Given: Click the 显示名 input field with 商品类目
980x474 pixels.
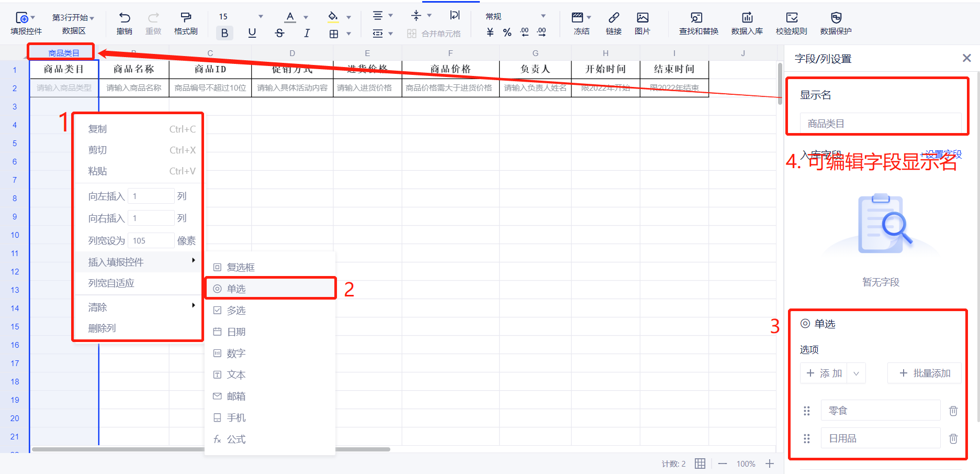Looking at the screenshot, I should [880, 124].
